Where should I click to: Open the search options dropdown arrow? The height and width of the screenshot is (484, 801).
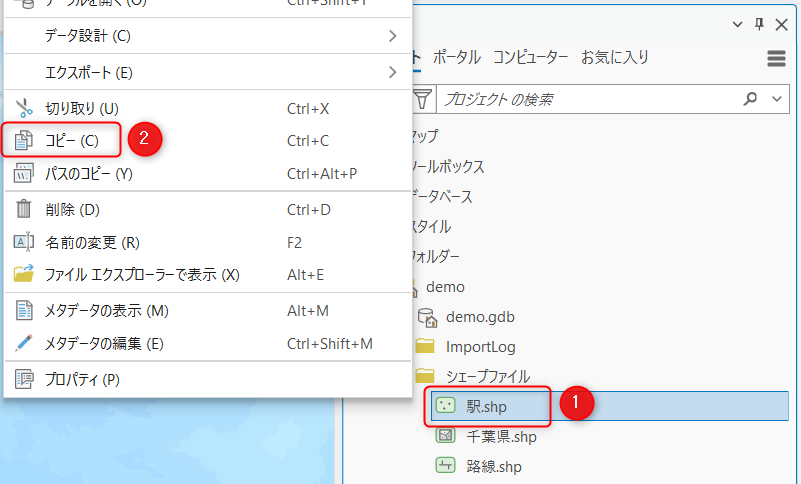(778, 99)
